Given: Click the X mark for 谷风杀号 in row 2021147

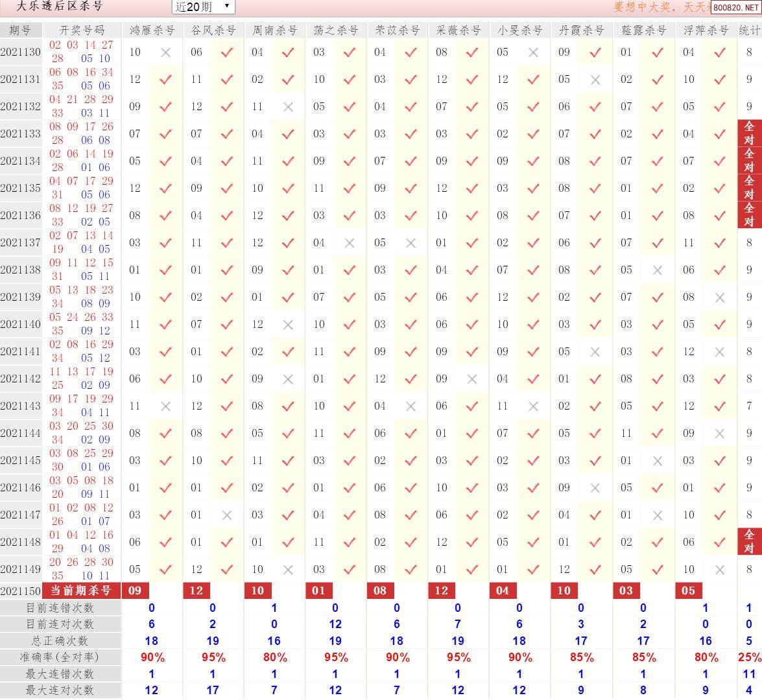Looking at the screenshot, I should pos(227,515).
